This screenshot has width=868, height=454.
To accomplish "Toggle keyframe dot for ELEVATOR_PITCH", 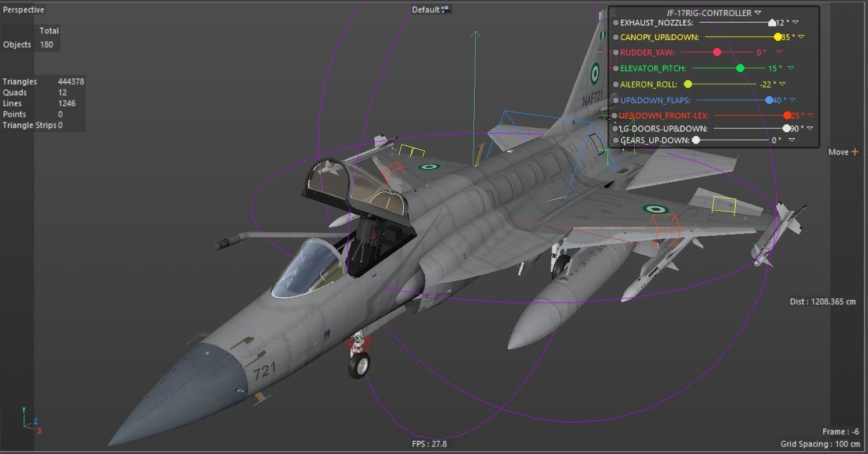I will [x=616, y=69].
